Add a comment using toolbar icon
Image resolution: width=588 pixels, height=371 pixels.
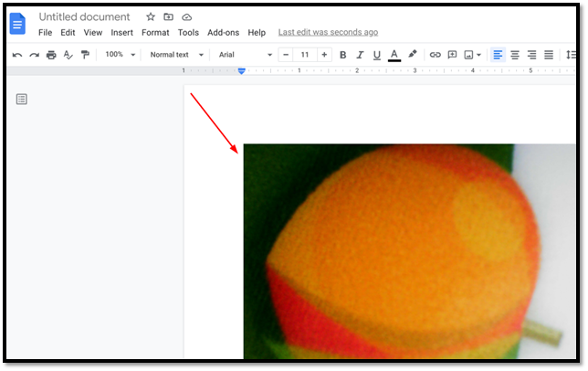452,55
